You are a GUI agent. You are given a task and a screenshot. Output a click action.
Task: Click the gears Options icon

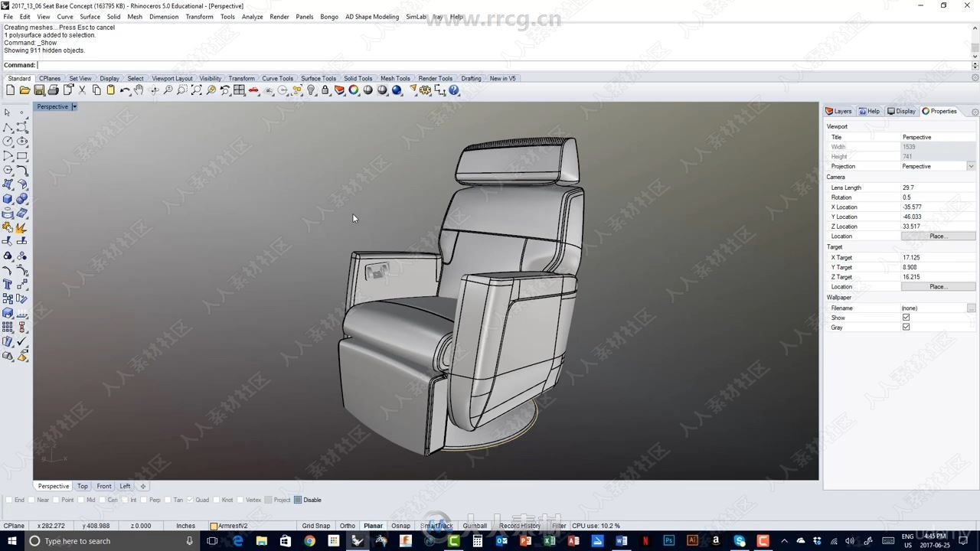pos(426,90)
